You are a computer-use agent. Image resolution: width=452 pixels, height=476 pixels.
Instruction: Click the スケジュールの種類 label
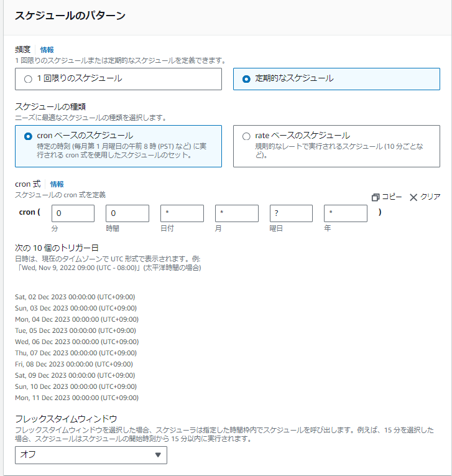point(50,106)
